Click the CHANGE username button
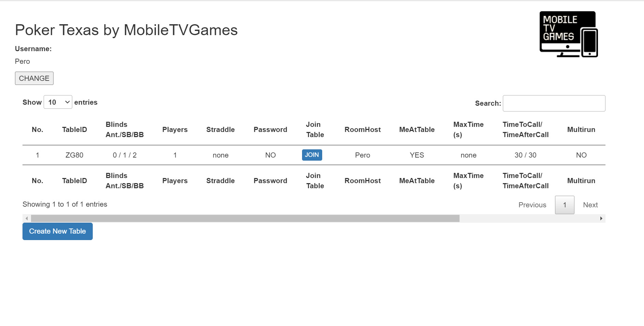Image resolution: width=644 pixels, height=326 pixels. (x=34, y=78)
